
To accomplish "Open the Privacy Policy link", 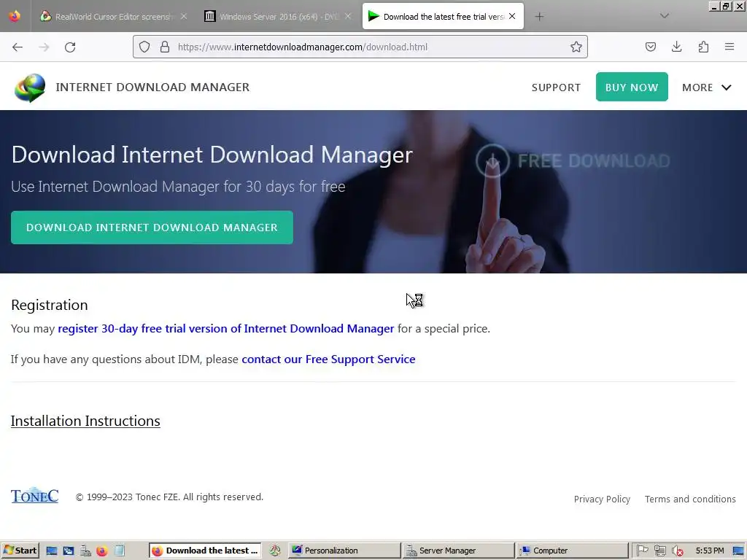I will (x=602, y=499).
